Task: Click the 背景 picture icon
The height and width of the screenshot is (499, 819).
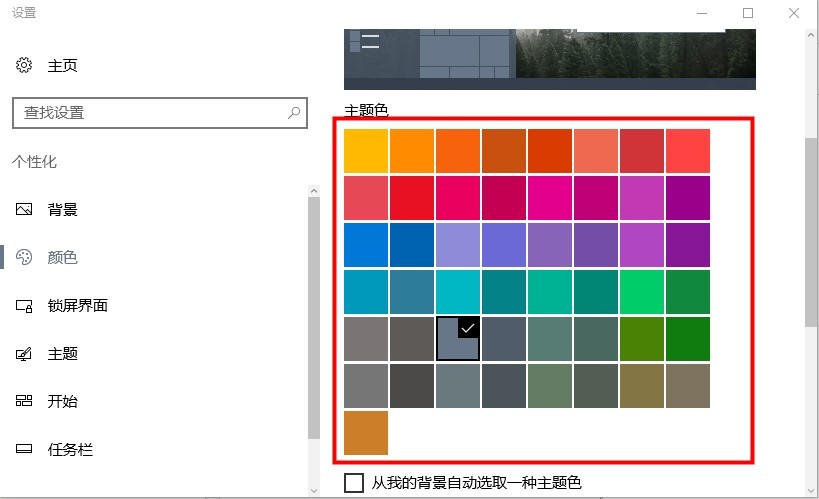Action: pos(24,210)
